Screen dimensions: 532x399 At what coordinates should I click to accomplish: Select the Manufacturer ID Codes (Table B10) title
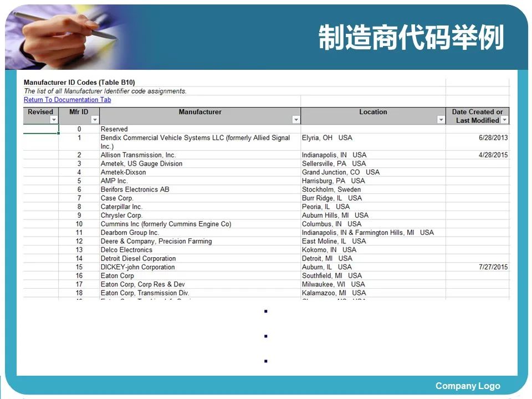[79, 83]
